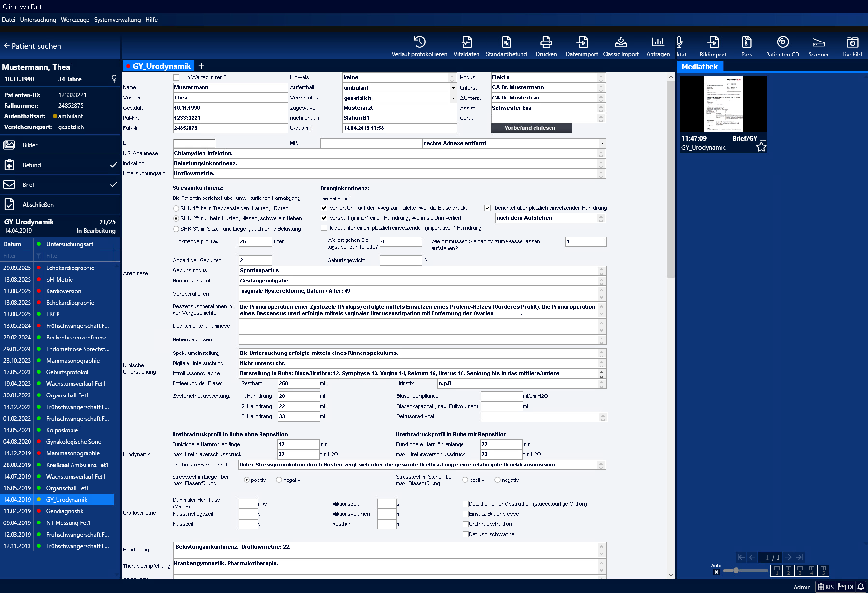The width and height of the screenshot is (868, 593).
Task: Switch to the GY_Urodynamik tab
Action: (x=161, y=66)
